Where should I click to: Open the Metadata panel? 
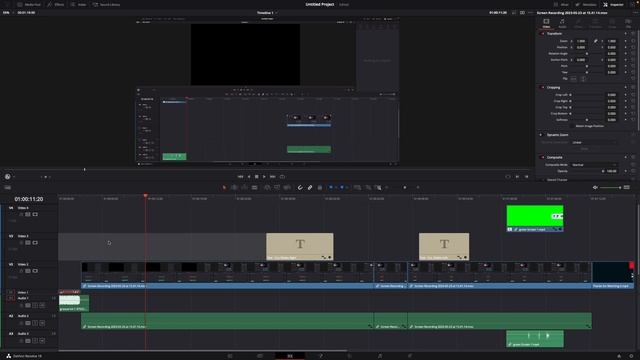tap(586, 4)
